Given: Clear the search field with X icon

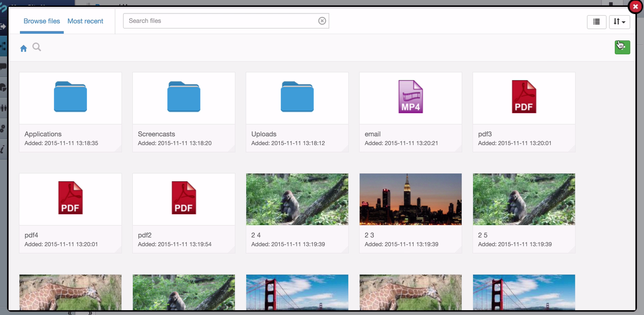Looking at the screenshot, I should [x=322, y=21].
